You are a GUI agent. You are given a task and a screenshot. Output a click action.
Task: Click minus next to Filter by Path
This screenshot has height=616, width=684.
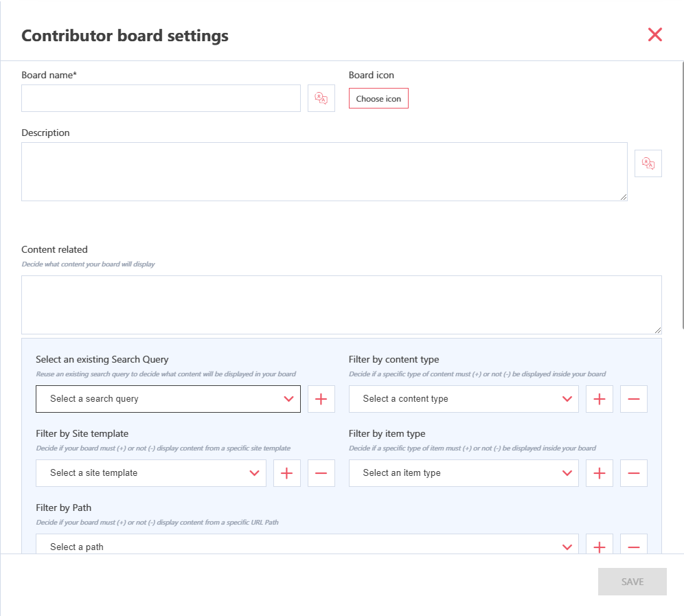pyautogui.click(x=633, y=546)
